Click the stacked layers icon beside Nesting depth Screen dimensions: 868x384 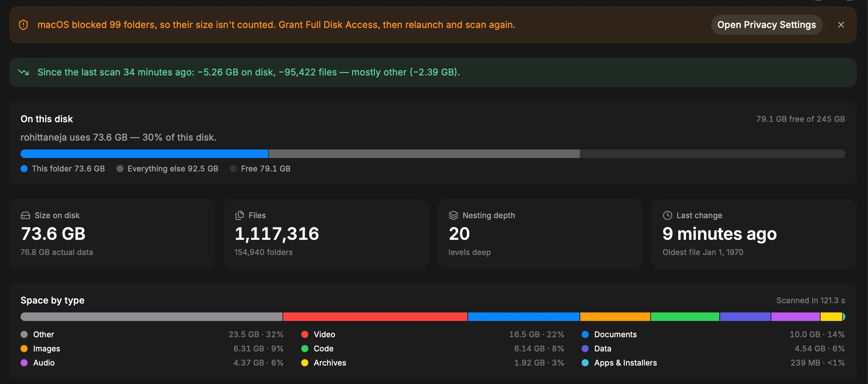(x=453, y=215)
